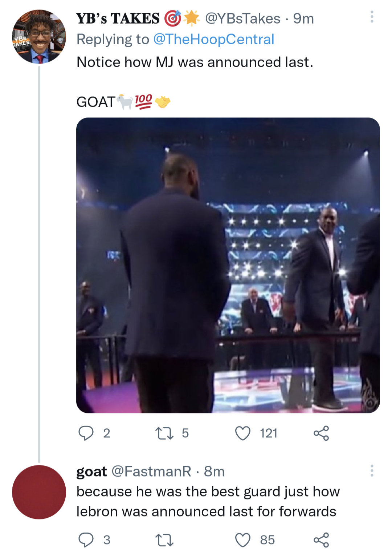Open the goat display name
Image resolution: width=392 pixels, height=558 pixels.
pyautogui.click(x=91, y=472)
